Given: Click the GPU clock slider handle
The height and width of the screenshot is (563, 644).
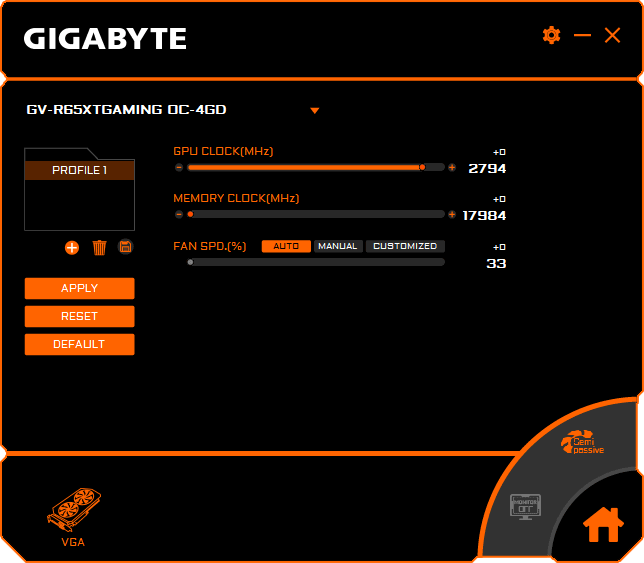Looking at the screenshot, I should (x=422, y=167).
